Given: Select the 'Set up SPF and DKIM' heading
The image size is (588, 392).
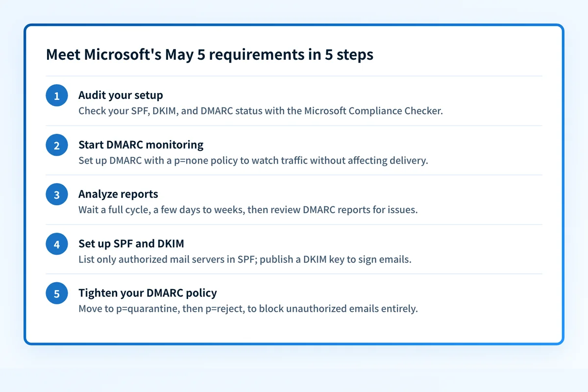Looking at the screenshot, I should pyautogui.click(x=131, y=244).
